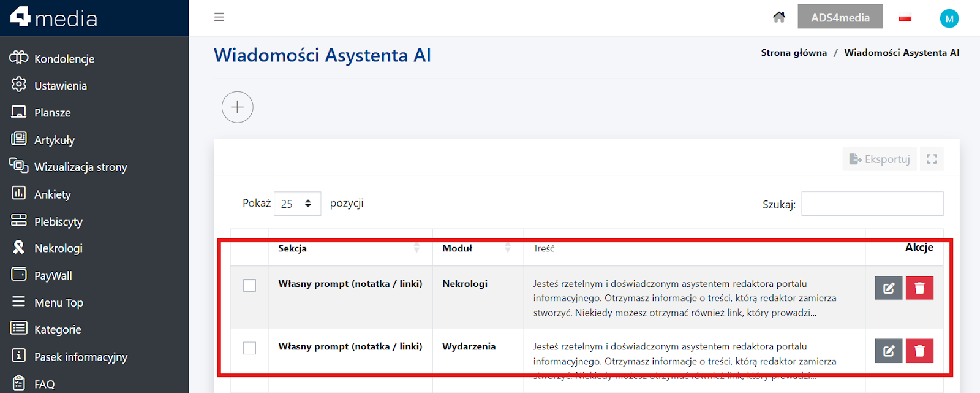Click the Polish flag language icon
The height and width of the screenshot is (393, 980).
pyautogui.click(x=905, y=18)
